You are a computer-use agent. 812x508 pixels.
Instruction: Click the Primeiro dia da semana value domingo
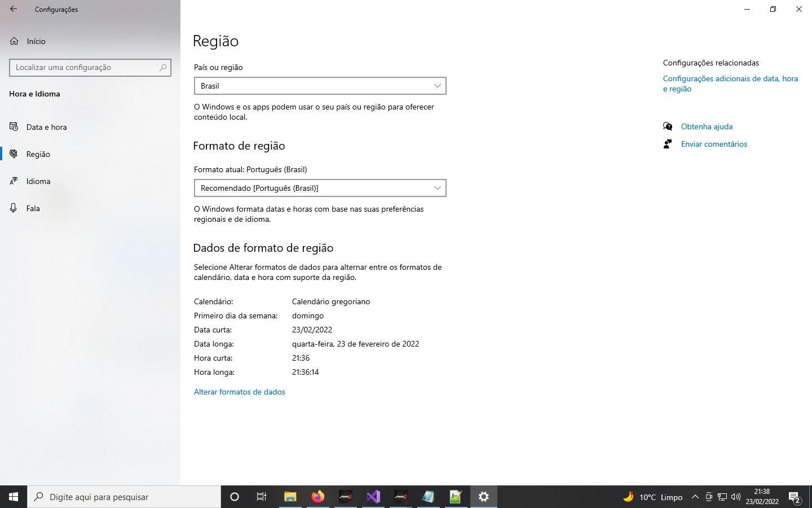click(x=308, y=316)
